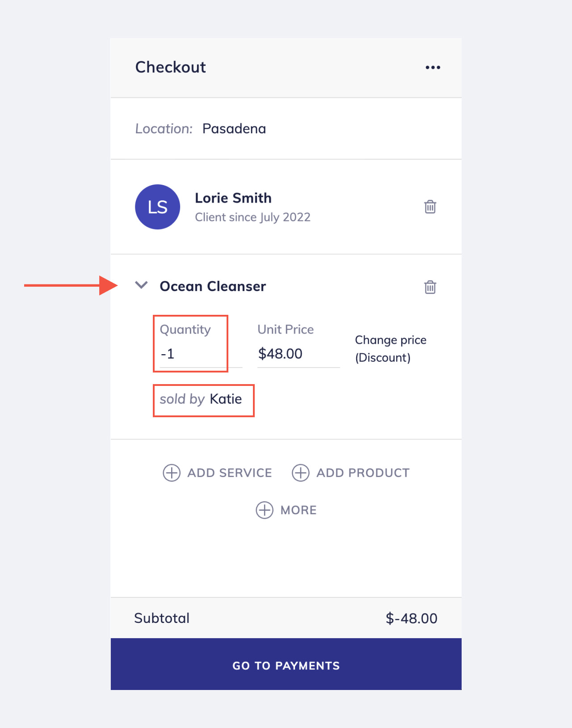Click the Checkout header title
572x728 pixels.
tap(170, 67)
